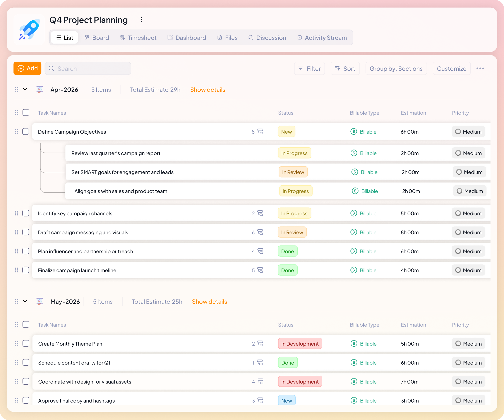The image size is (504, 420).
Task: Click the Apr-2026 section presentation icon
Action: (x=40, y=89)
